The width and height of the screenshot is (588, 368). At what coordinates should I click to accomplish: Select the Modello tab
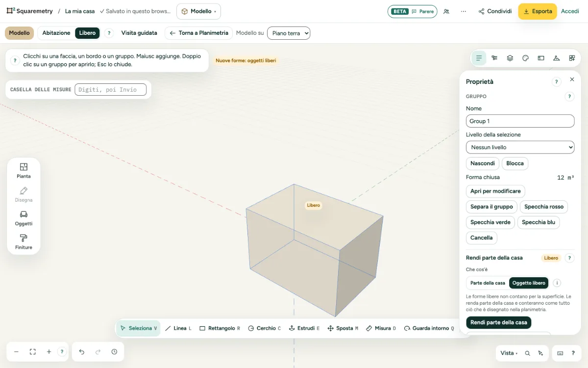[20, 33]
